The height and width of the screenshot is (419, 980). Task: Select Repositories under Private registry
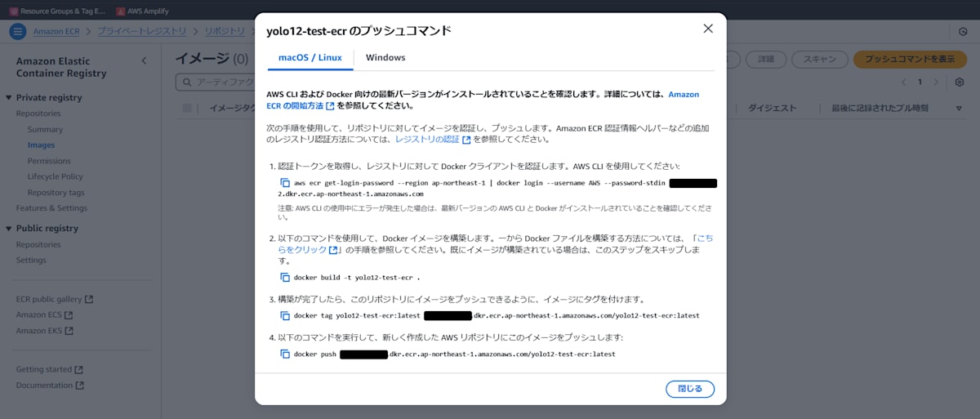click(38, 114)
